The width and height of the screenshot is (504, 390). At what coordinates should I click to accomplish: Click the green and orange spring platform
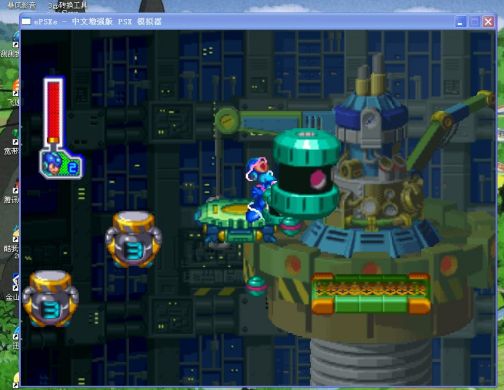click(371, 294)
